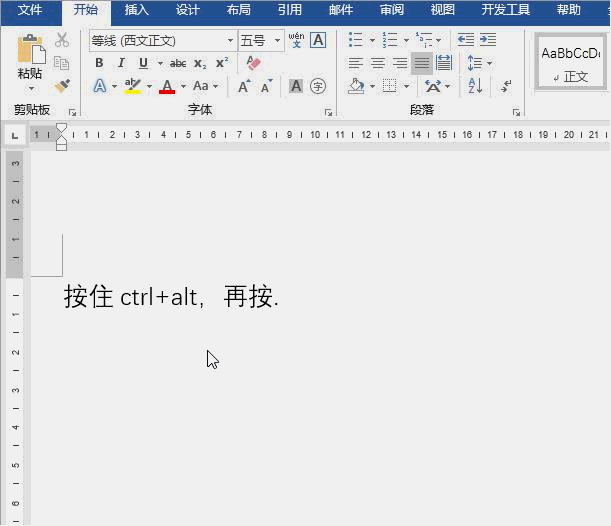611x526 pixels.
Task: Switch to the 引用 References tab
Action: (x=290, y=10)
